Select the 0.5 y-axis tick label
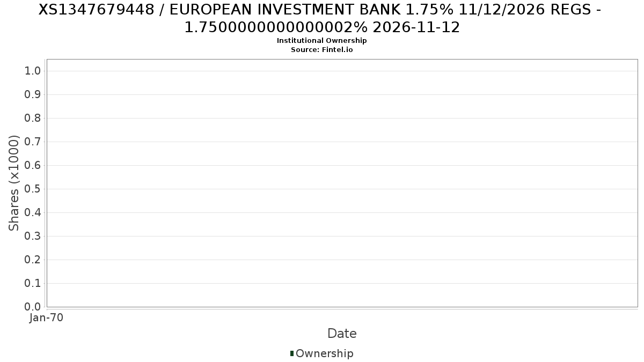This screenshot has width=644, height=362. 33,189
